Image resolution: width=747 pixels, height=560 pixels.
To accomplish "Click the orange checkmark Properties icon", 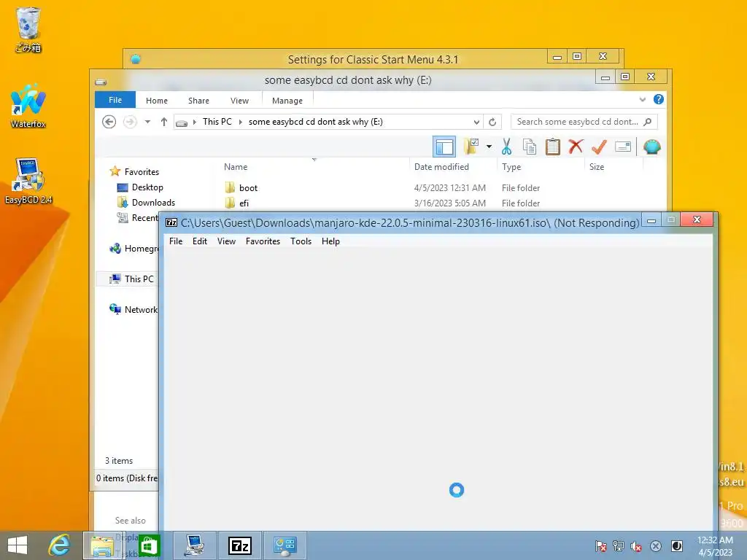I will click(x=599, y=147).
